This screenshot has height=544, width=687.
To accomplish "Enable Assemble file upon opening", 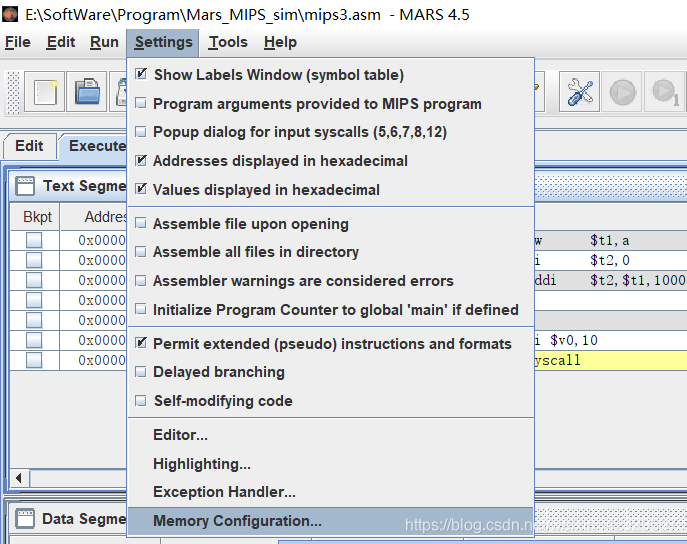I will click(x=330, y=224).
